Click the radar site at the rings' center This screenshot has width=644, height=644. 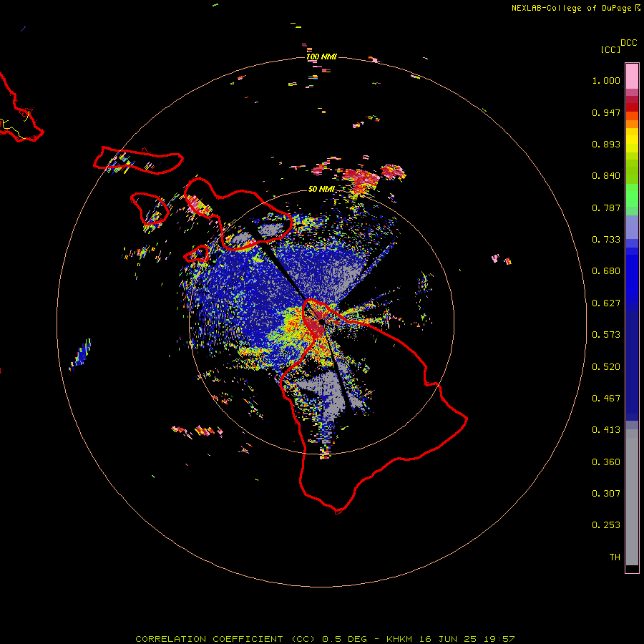(321, 322)
